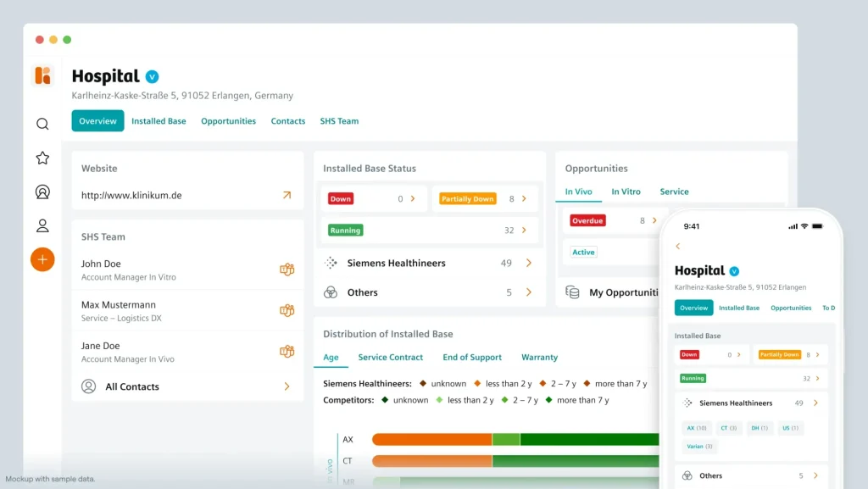The height and width of the screenshot is (489, 868).
Task: Click the My Opportunities stacked icon
Action: pos(573,292)
